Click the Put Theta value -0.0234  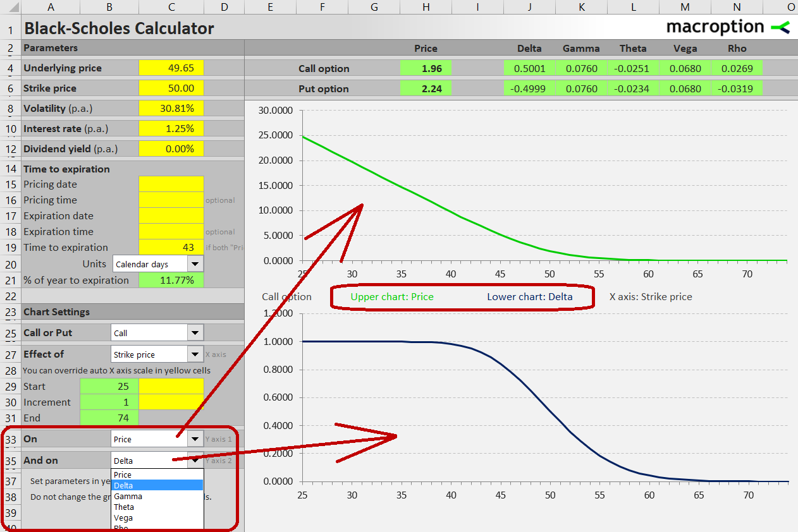point(633,88)
